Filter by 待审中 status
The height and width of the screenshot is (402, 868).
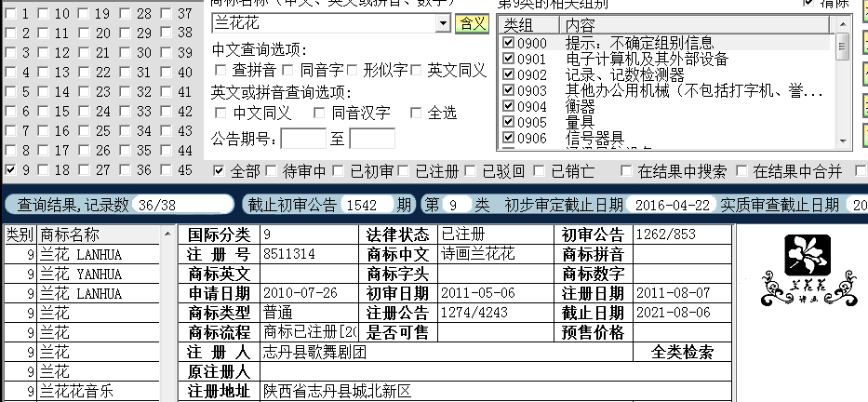pos(271,171)
